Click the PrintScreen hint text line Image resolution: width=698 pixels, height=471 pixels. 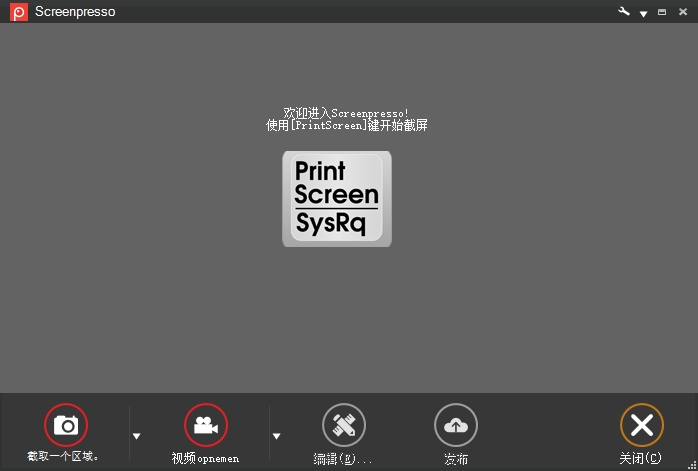point(346,126)
